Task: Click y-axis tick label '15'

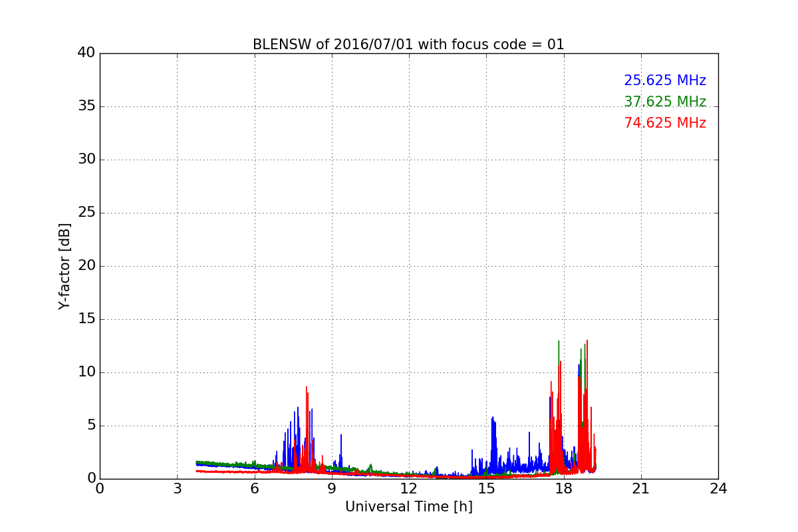Action: tap(86, 319)
